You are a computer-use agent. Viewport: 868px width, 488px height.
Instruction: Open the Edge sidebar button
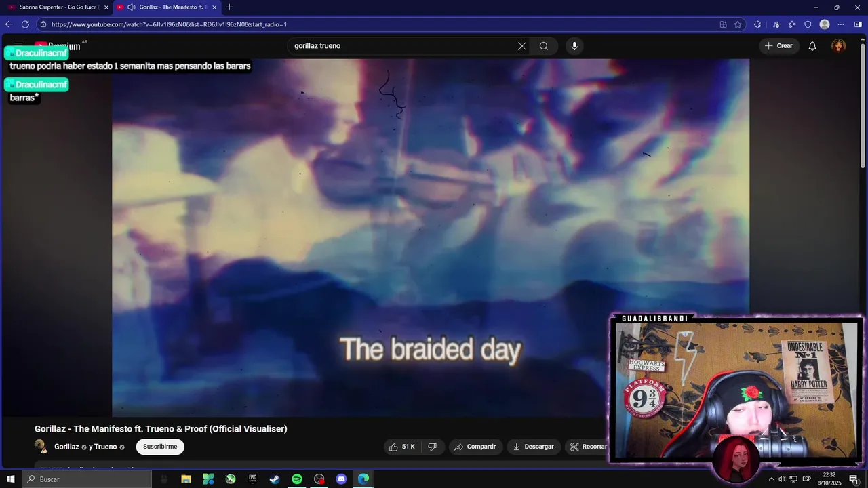[858, 24]
